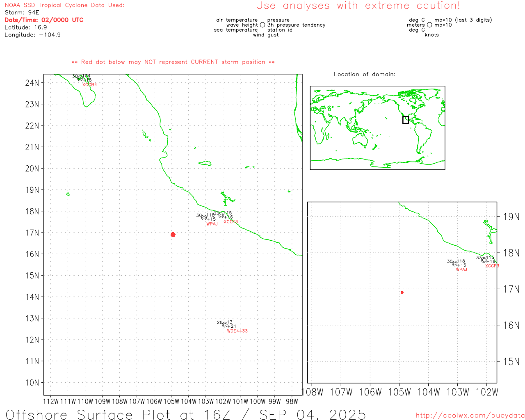The height and width of the screenshot is (420, 525).
Task: Select the WPAJ station circle in the zoomed inset
Action: click(x=454, y=263)
